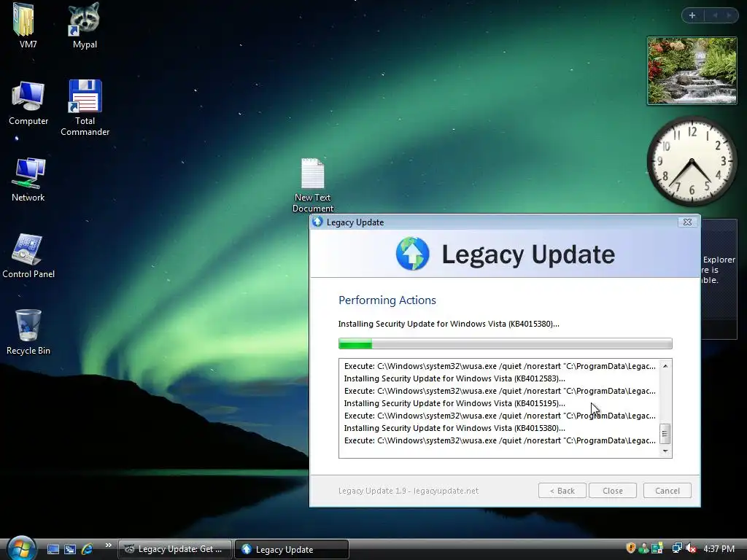
Task: Click the log scrollbar up arrow
Action: (x=665, y=366)
